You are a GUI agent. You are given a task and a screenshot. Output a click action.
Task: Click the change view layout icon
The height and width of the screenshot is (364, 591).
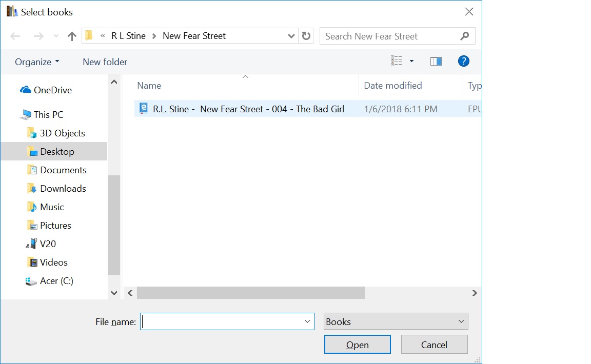397,62
